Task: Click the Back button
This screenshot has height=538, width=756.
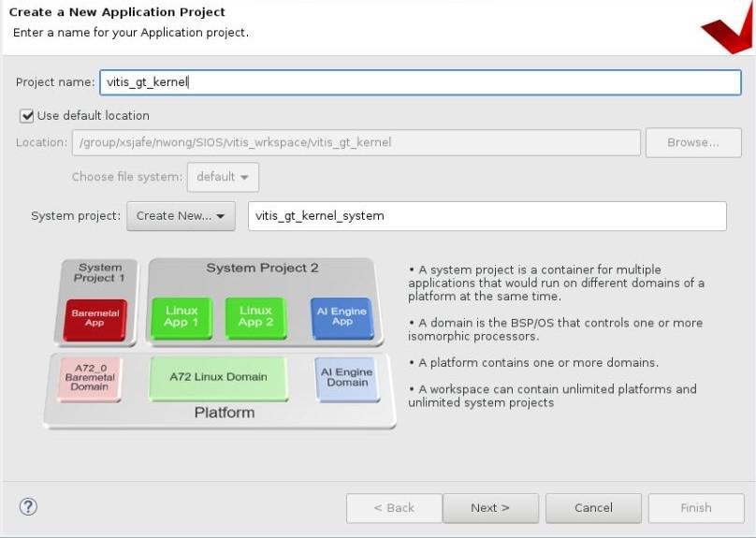Action: [394, 508]
